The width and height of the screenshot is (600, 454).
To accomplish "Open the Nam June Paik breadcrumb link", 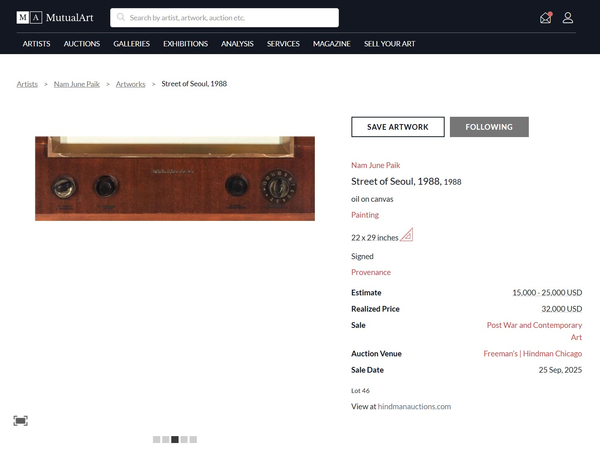I will click(x=77, y=84).
